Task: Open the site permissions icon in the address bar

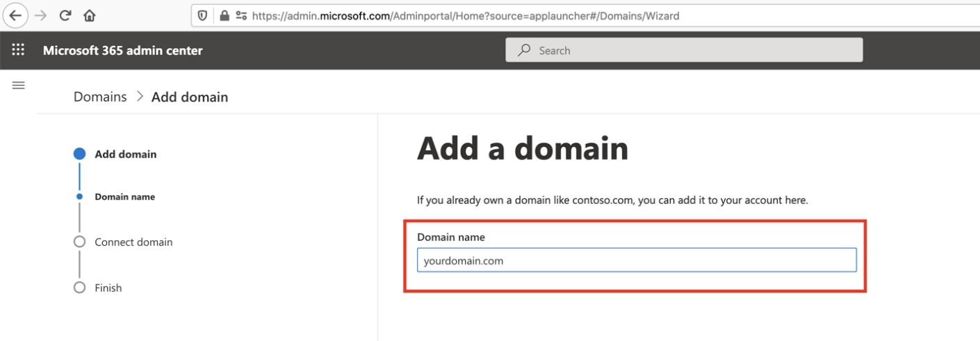Action: click(241, 15)
